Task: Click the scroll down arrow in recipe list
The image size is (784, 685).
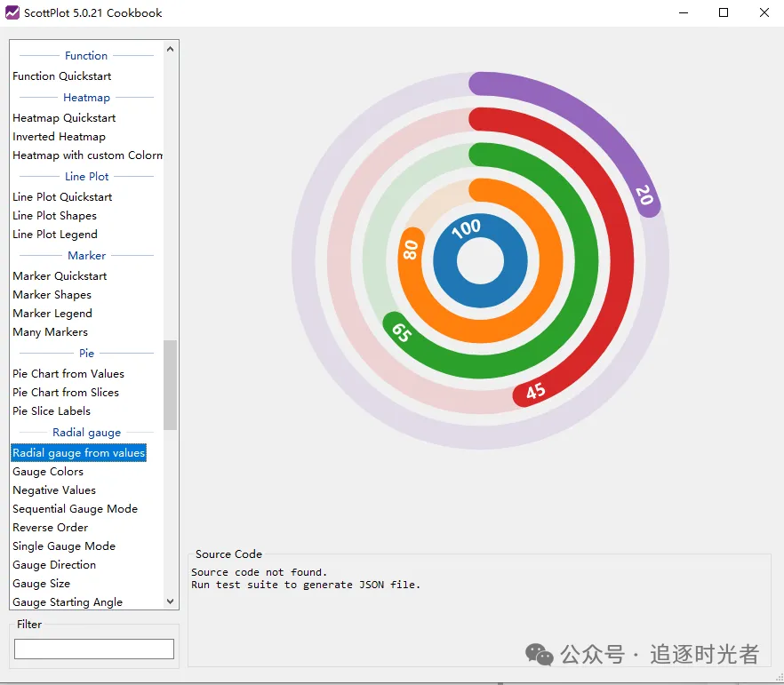Action: 170,601
